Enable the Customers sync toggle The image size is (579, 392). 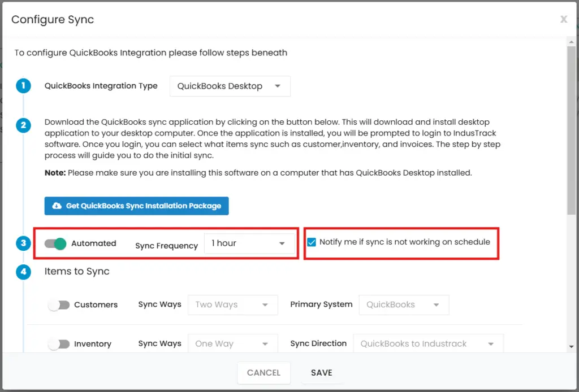point(59,305)
